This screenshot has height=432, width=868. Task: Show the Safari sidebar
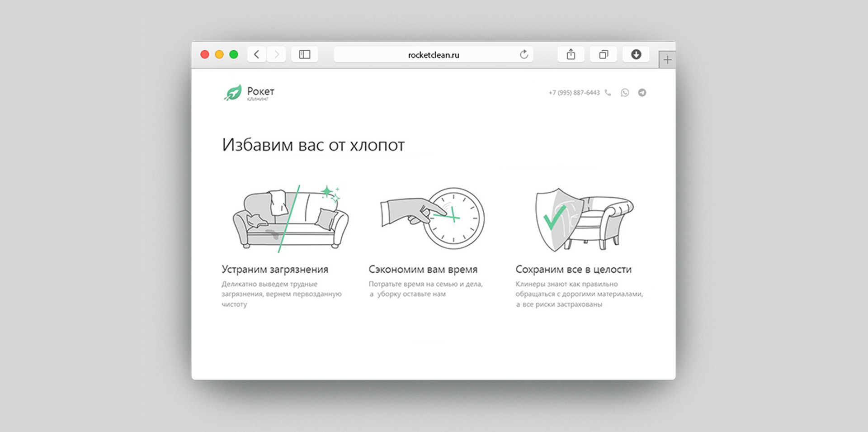[305, 55]
